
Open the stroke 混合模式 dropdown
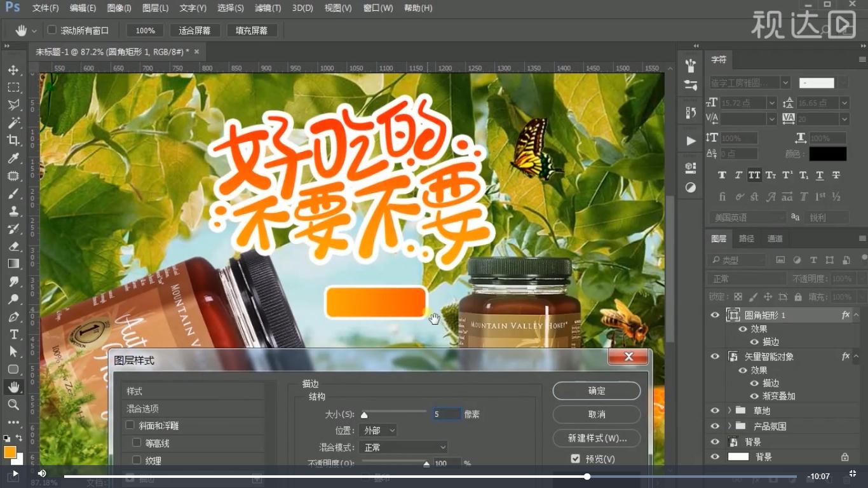click(x=403, y=447)
